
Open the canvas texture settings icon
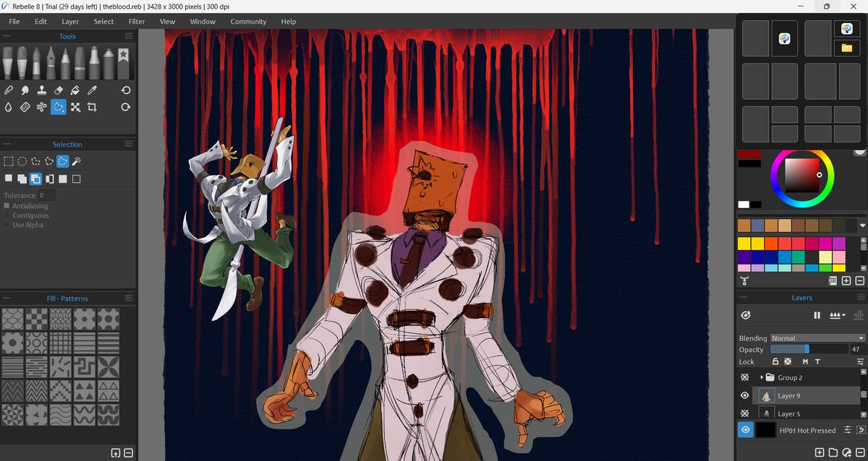[848, 430]
